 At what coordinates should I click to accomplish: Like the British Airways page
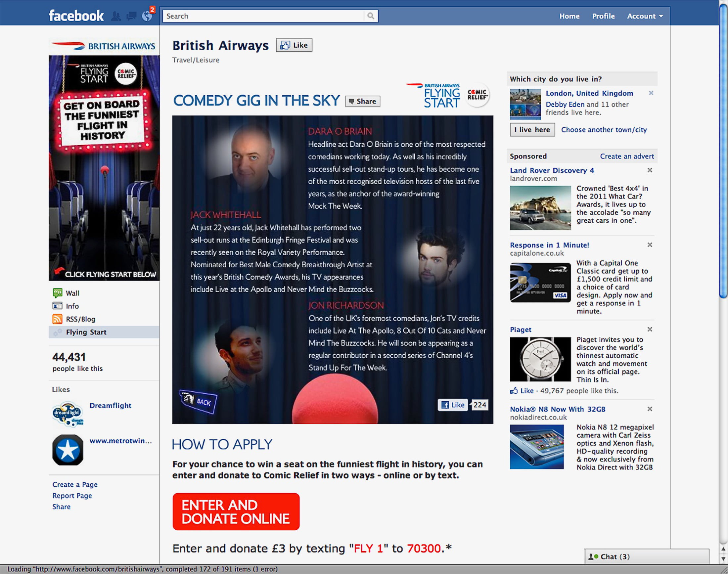tap(294, 45)
